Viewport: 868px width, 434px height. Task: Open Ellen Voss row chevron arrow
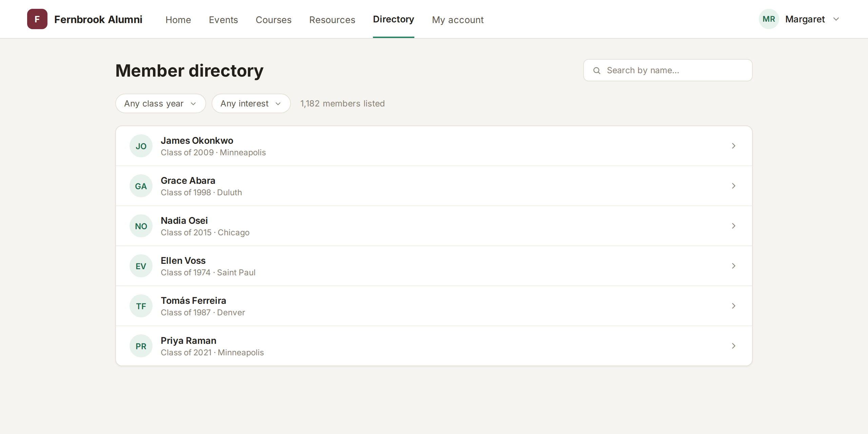tap(734, 266)
